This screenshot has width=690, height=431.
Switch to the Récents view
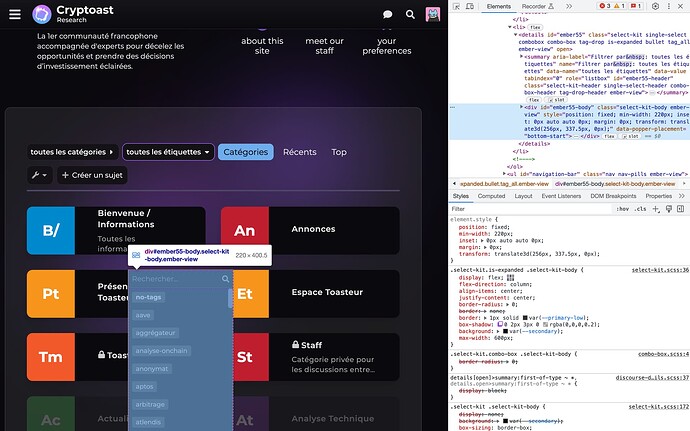pyautogui.click(x=300, y=152)
